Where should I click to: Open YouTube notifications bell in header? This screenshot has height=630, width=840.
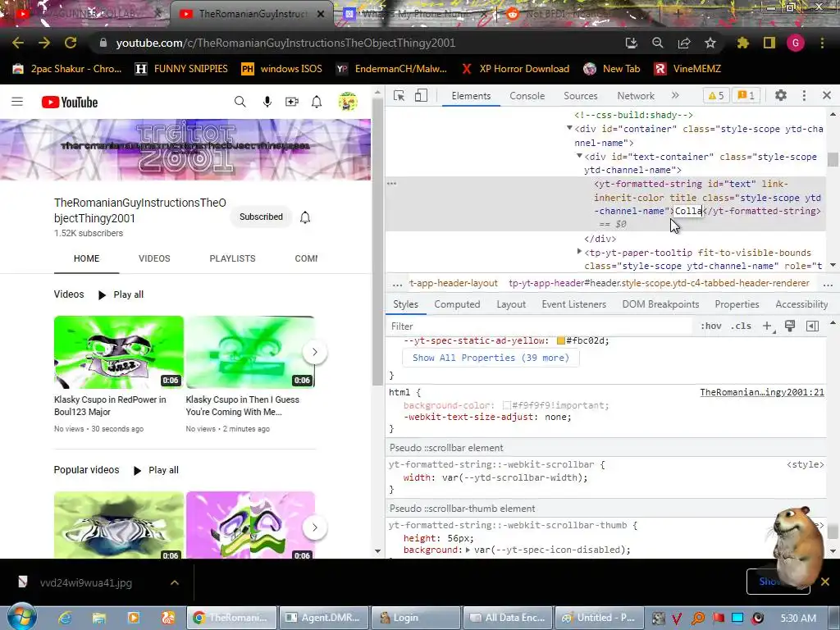click(317, 102)
